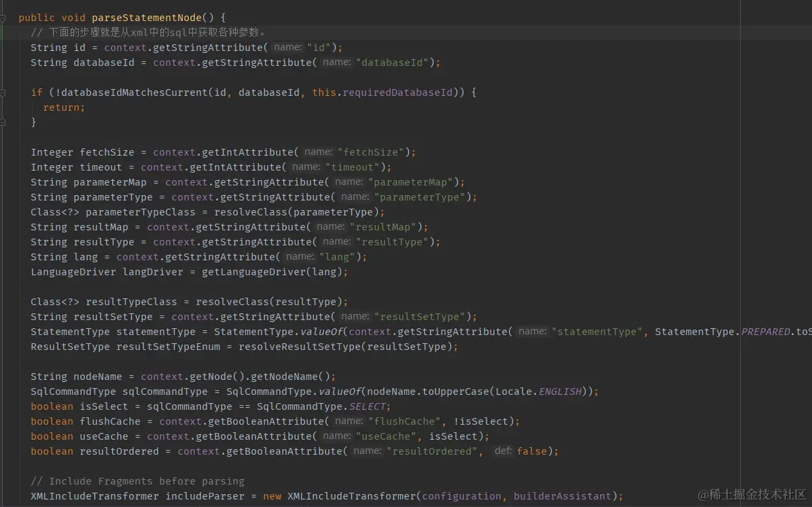
Task: Click the SqlCommandType.SELECT constant
Action: point(321,406)
